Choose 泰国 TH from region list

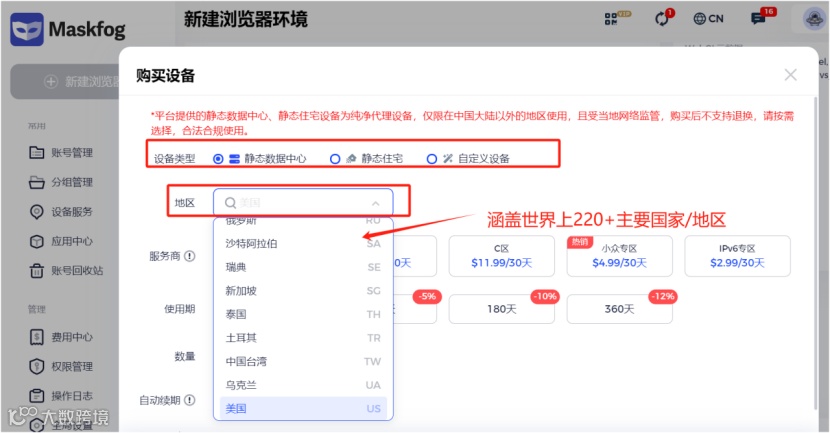tap(303, 314)
